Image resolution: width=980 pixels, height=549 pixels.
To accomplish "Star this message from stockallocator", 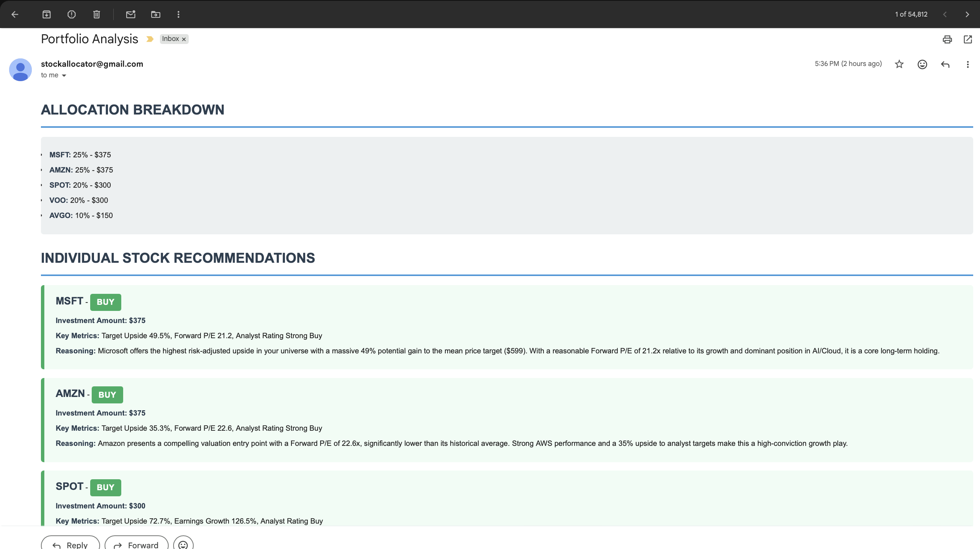I will click(899, 64).
